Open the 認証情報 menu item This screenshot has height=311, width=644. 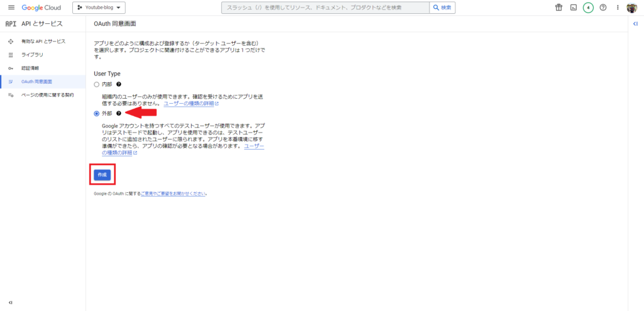point(43,68)
